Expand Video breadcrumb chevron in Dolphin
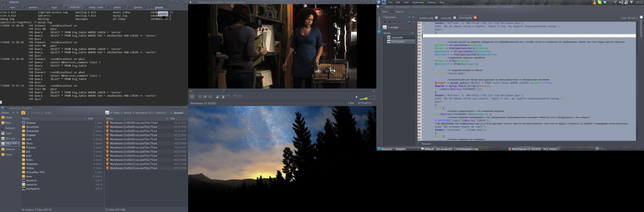Image resolution: width=644 pixels, height=212 pixels. 122,113
